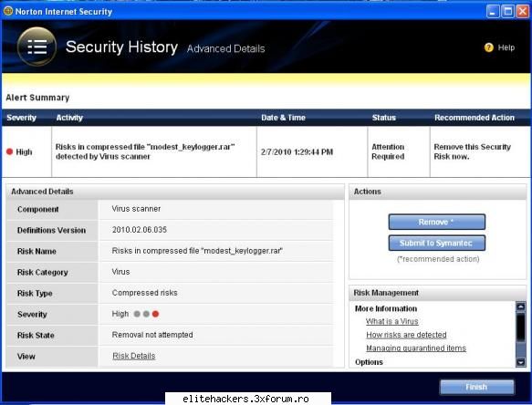Open Help via the question mark icon
The width and height of the screenshot is (532, 405).
click(488, 47)
